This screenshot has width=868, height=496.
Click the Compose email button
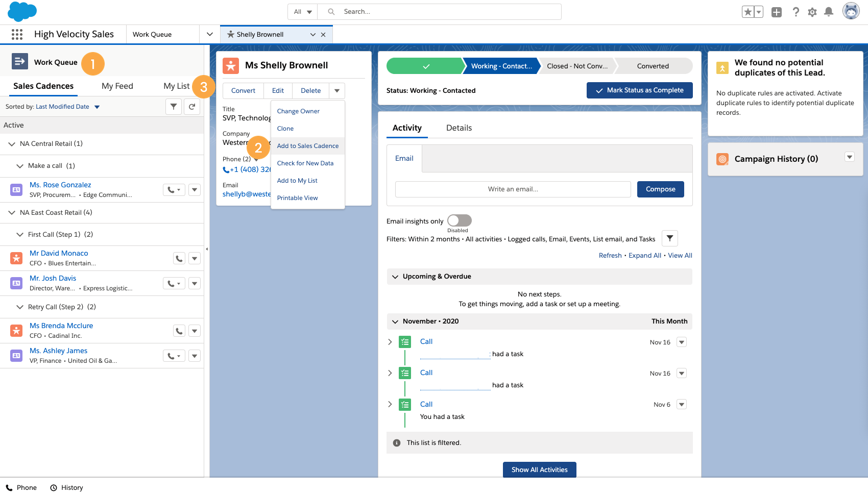click(x=661, y=189)
